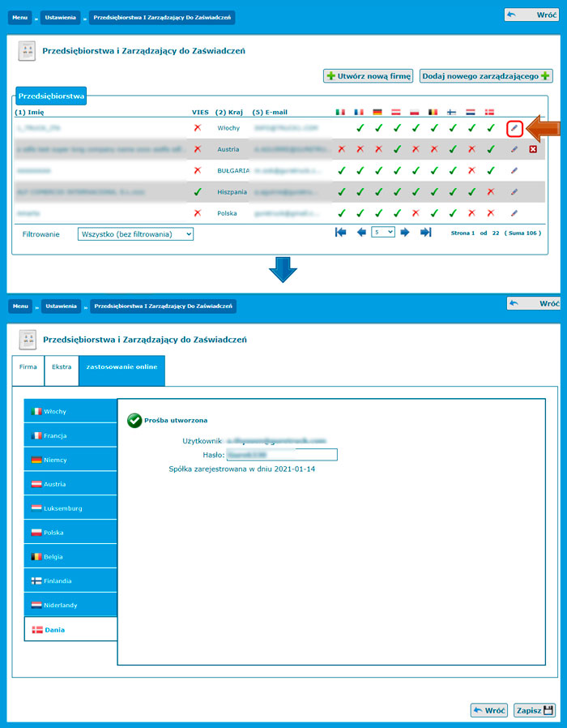Click 'Wróć' button at top of lower screen
The width and height of the screenshot is (567, 728).
(x=534, y=304)
